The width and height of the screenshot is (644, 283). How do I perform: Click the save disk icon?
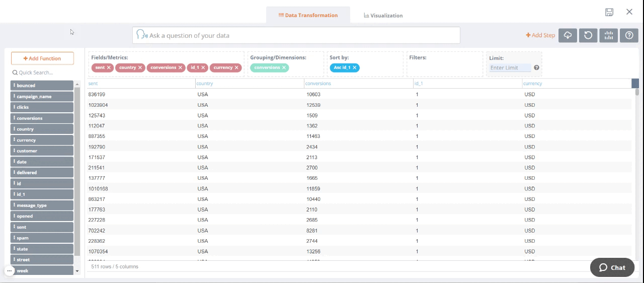coord(609,12)
